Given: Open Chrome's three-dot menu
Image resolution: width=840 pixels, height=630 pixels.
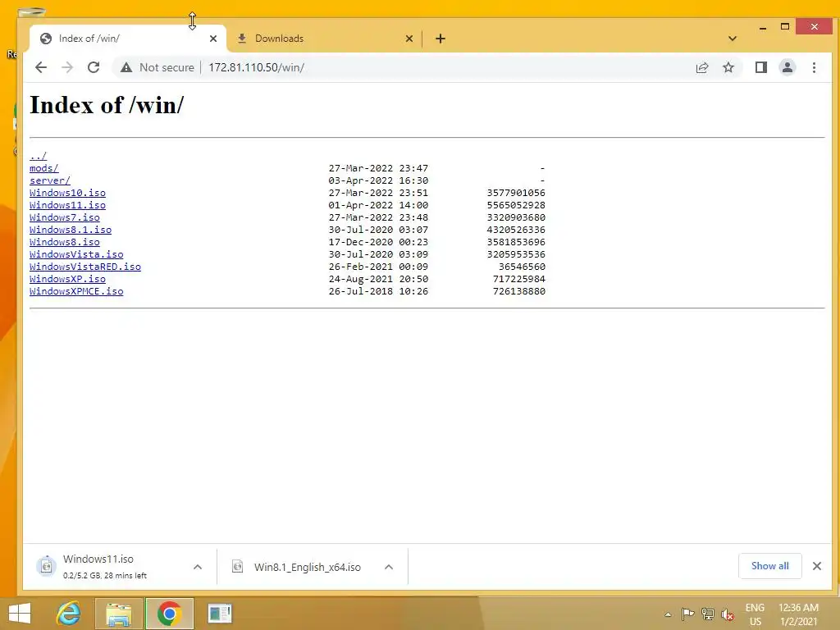Looking at the screenshot, I should coord(814,67).
